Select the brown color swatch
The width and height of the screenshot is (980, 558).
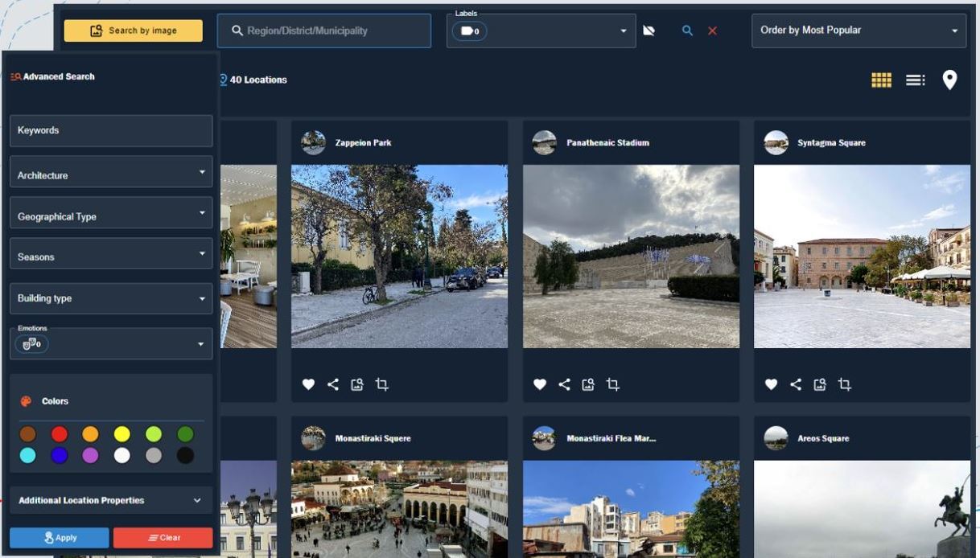(x=27, y=434)
